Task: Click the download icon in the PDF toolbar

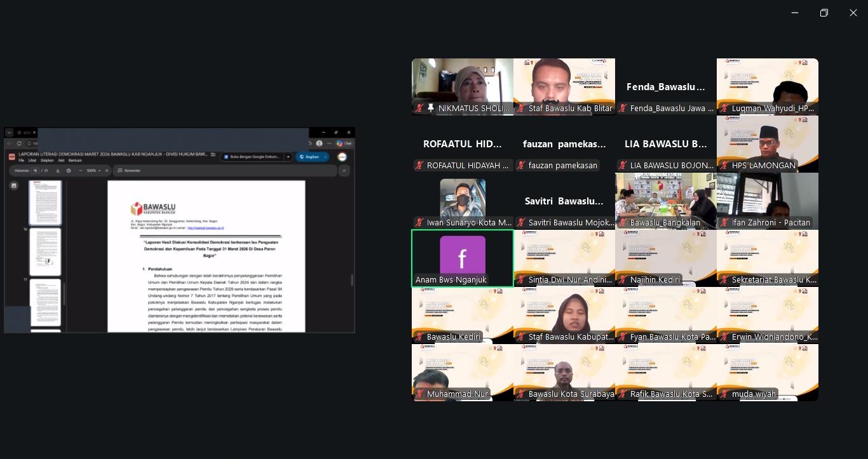Action: 58,171
